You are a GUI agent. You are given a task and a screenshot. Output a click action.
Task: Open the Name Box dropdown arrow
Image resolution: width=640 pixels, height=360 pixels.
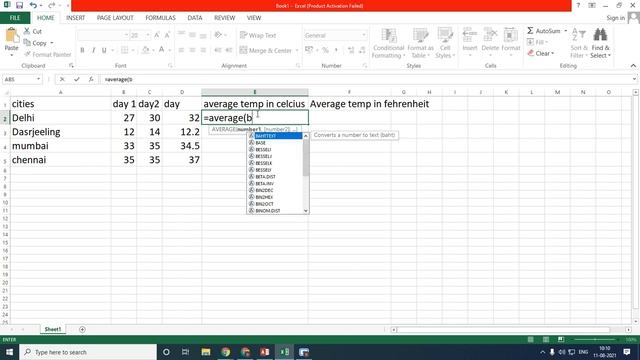click(38, 79)
